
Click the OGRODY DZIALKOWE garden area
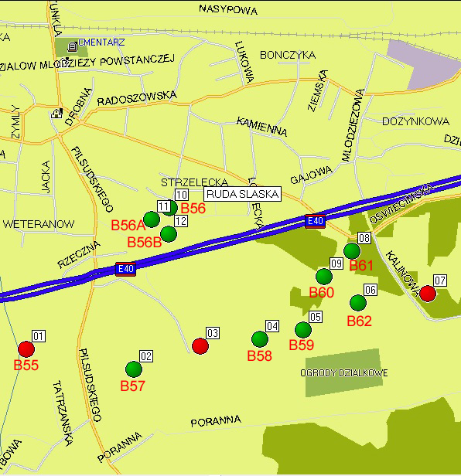(343, 372)
